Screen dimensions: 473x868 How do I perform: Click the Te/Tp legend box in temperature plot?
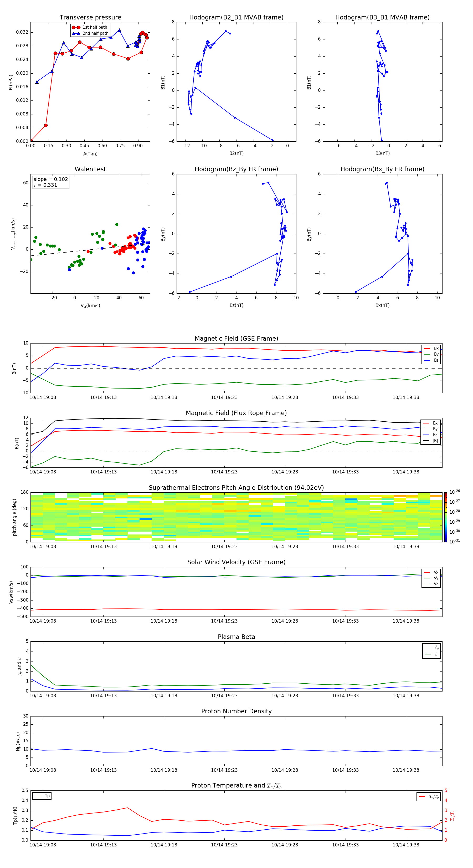(x=429, y=796)
